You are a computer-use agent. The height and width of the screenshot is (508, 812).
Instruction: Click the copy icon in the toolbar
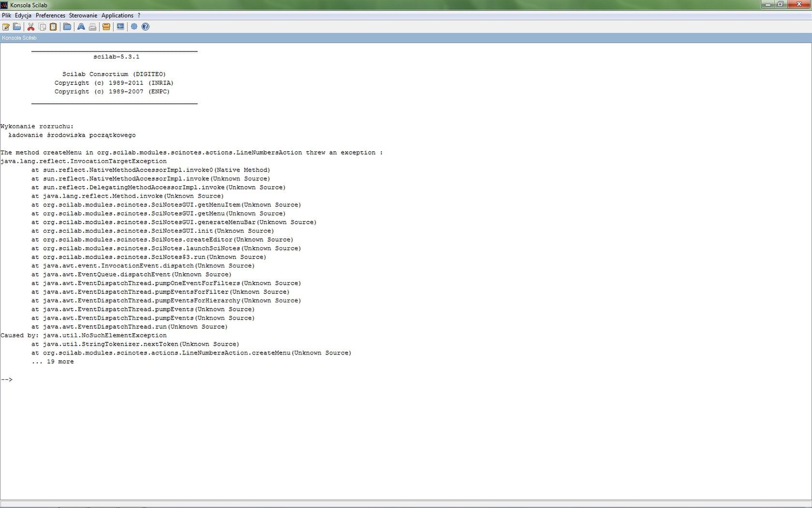pos(43,27)
